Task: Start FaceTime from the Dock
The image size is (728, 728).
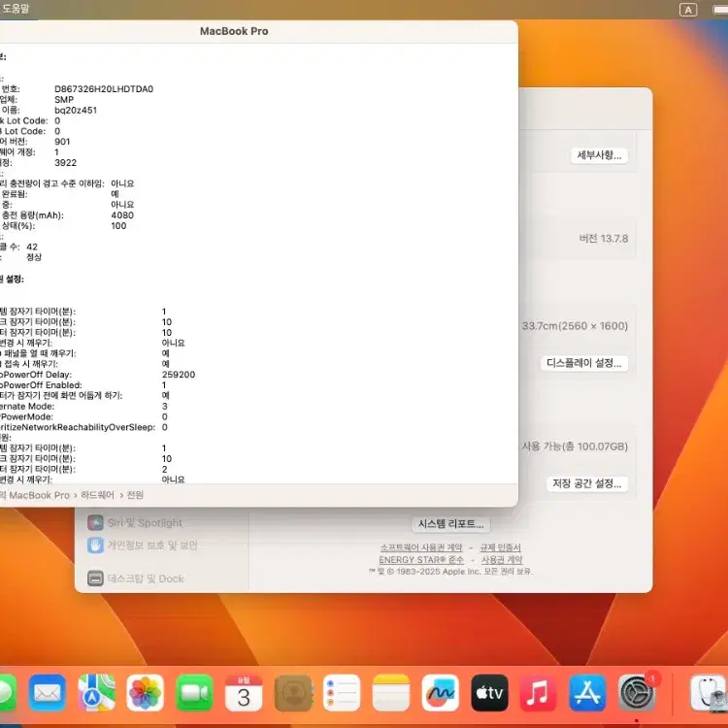Action: (x=194, y=693)
